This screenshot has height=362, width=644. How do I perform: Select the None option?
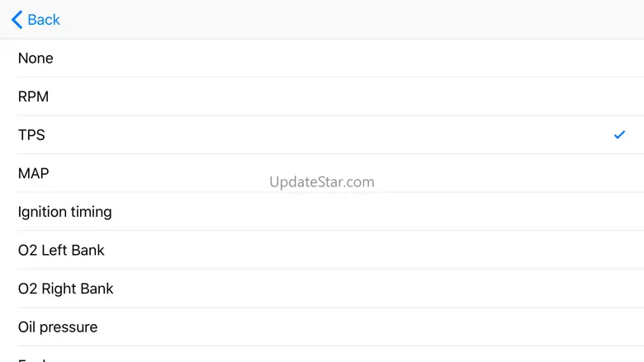tap(36, 59)
